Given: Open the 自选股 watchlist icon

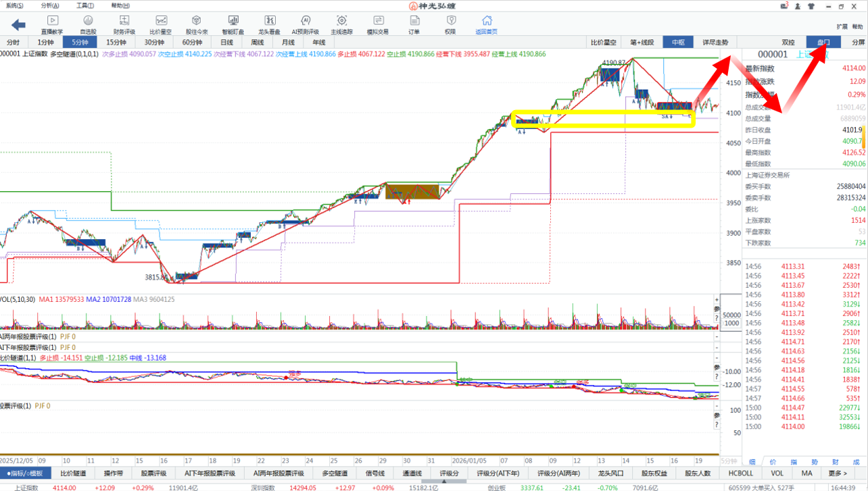Looking at the screenshot, I should click(x=88, y=25).
